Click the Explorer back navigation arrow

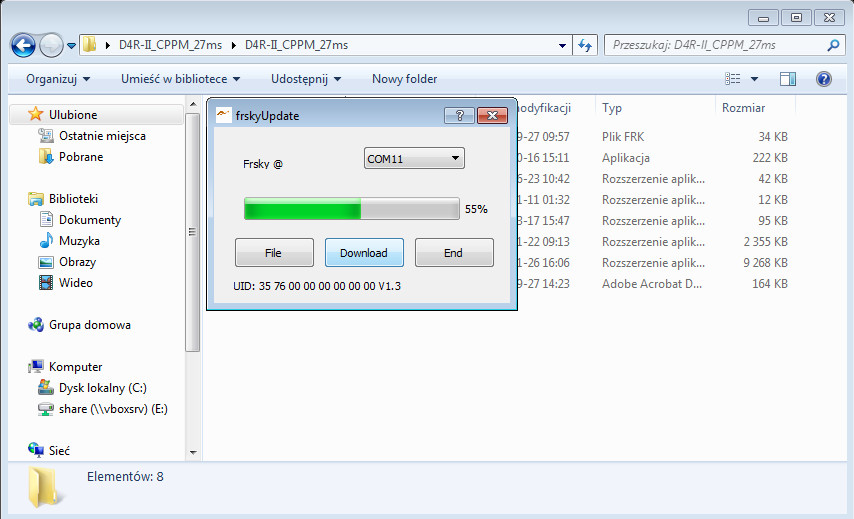(23, 45)
